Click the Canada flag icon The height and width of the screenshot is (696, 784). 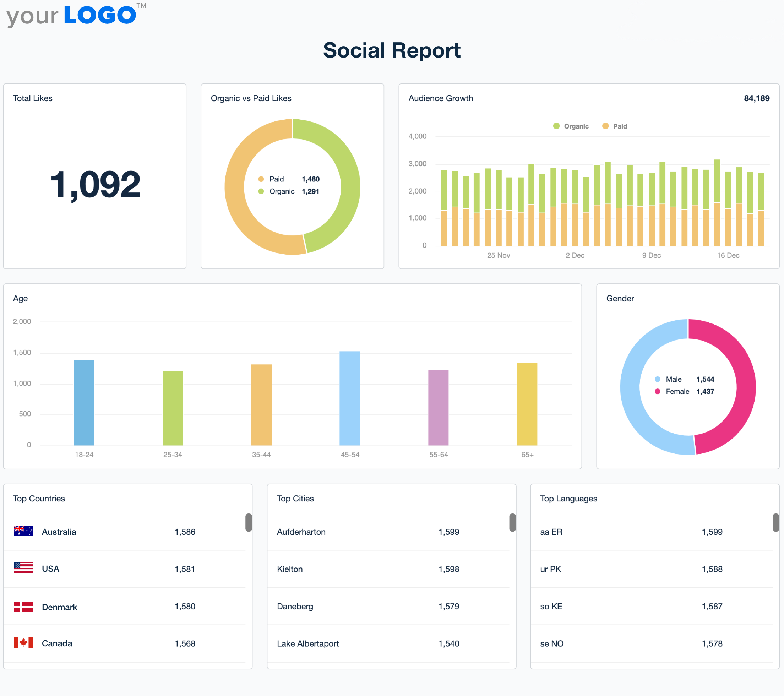click(x=23, y=643)
